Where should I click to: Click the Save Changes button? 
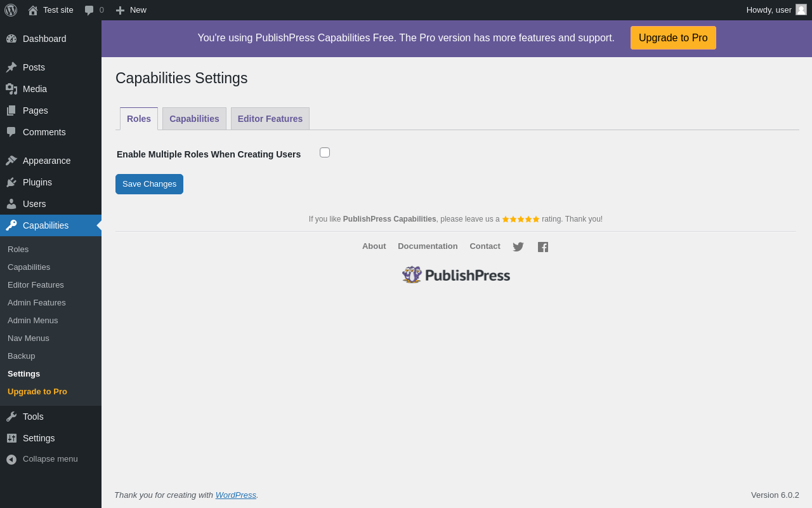[149, 184]
